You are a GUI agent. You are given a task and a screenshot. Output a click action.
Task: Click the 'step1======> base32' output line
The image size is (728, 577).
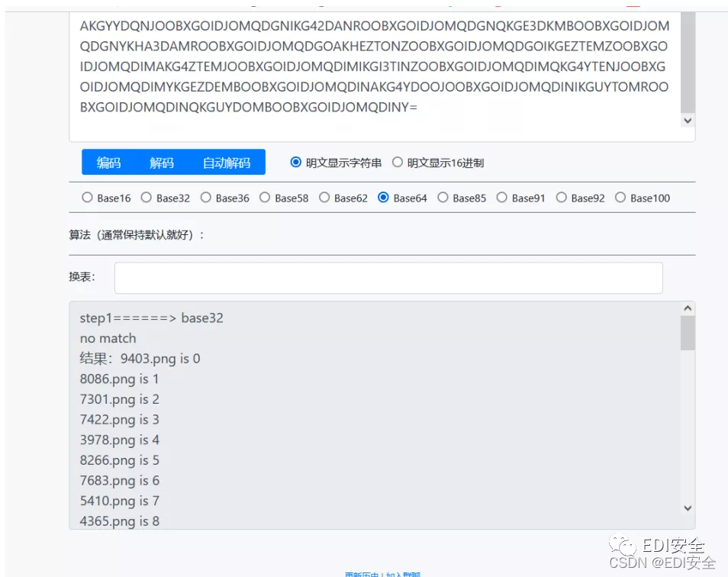(151, 318)
